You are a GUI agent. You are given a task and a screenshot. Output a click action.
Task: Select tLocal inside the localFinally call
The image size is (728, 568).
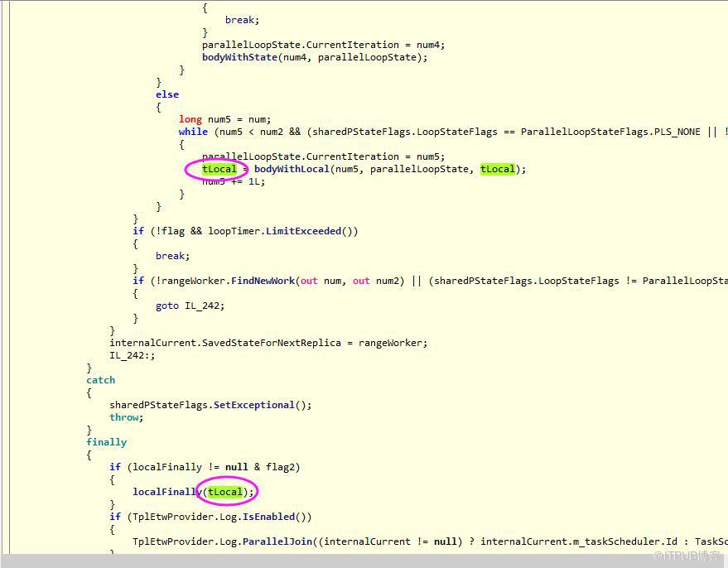coord(225,492)
